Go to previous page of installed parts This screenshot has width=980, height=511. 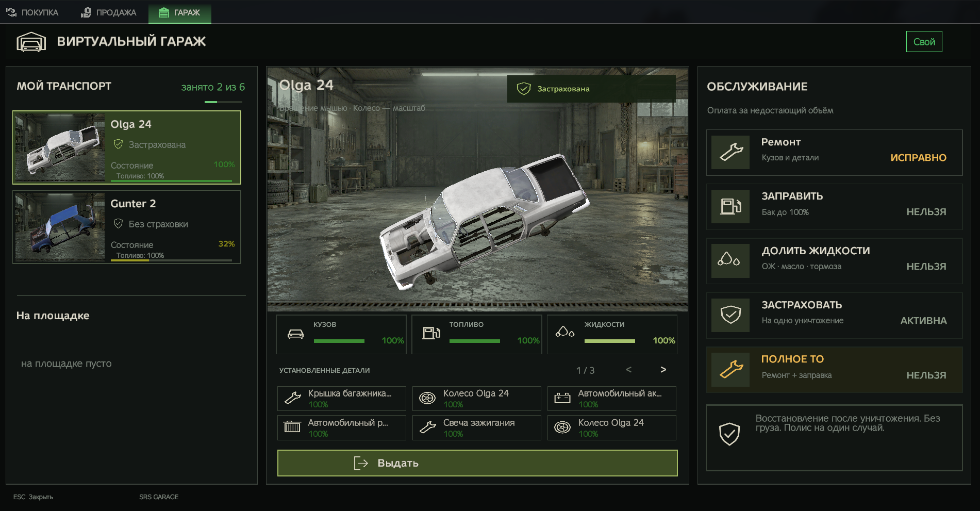[x=628, y=370]
